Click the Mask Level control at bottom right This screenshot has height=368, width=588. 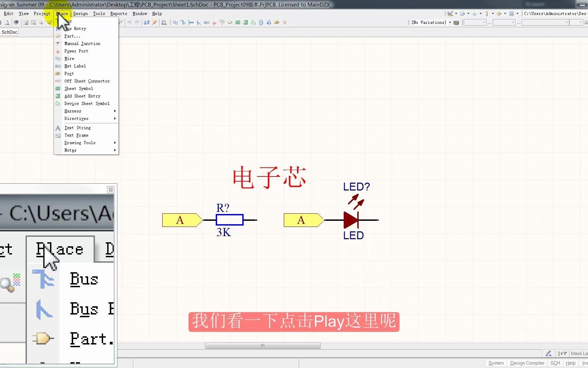point(578,353)
